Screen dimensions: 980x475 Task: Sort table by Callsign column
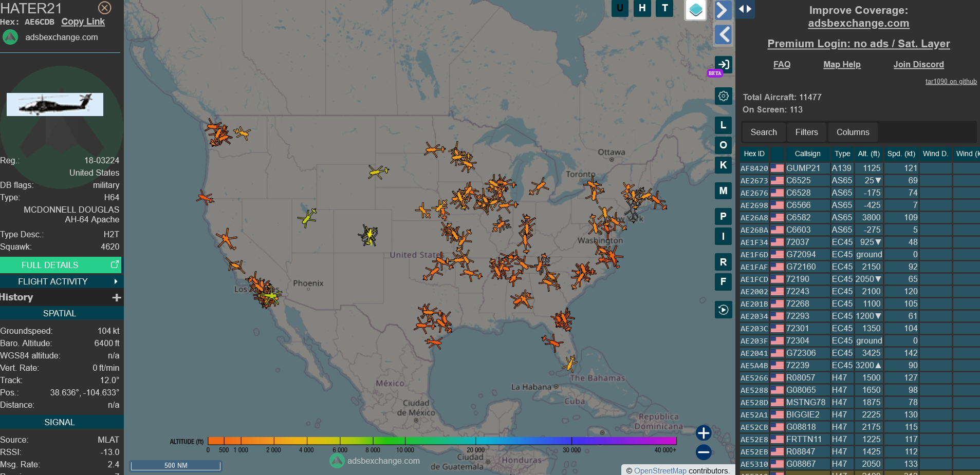[x=807, y=154]
